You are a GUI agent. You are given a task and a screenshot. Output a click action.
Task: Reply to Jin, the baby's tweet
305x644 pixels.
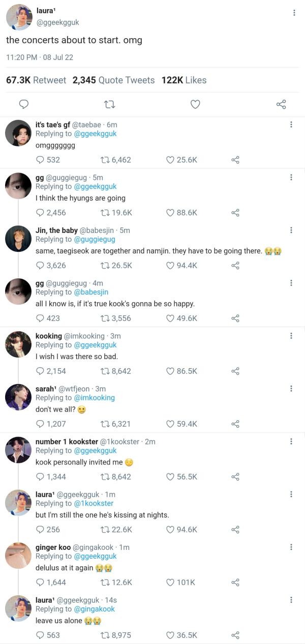pyautogui.click(x=41, y=266)
